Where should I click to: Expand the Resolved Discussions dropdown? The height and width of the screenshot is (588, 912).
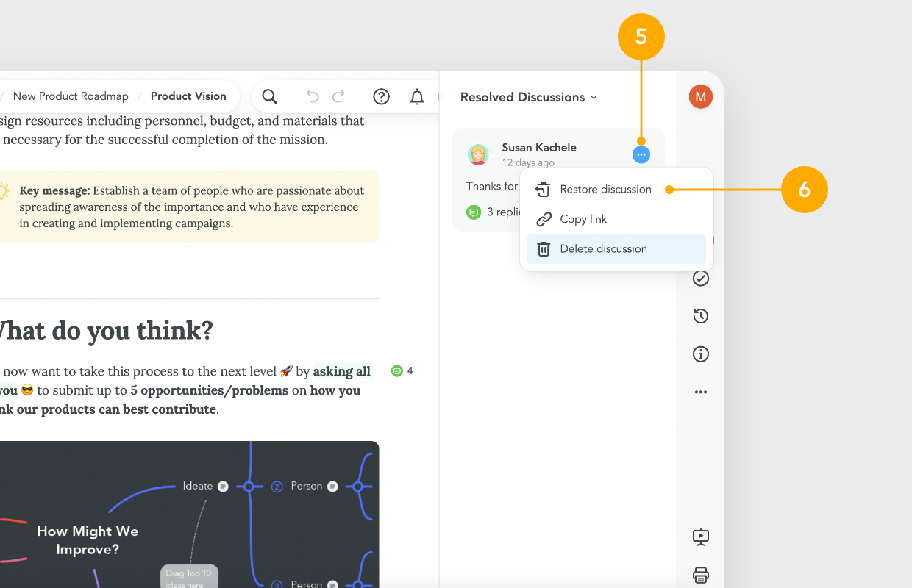click(529, 97)
